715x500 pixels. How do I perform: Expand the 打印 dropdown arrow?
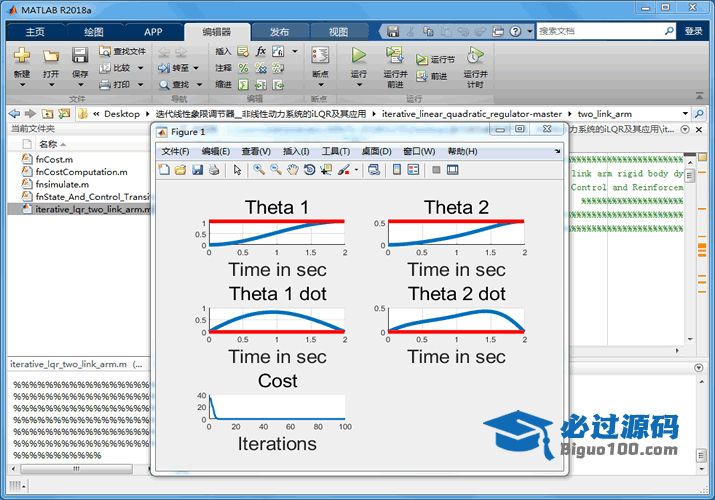(x=140, y=84)
